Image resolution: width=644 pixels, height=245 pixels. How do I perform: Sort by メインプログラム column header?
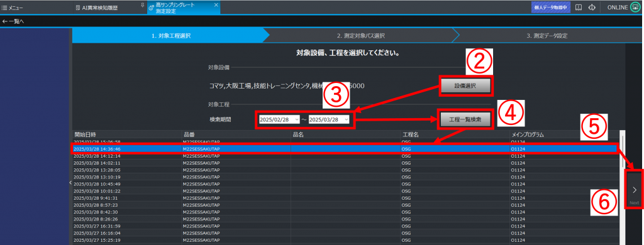pyautogui.click(x=564, y=134)
